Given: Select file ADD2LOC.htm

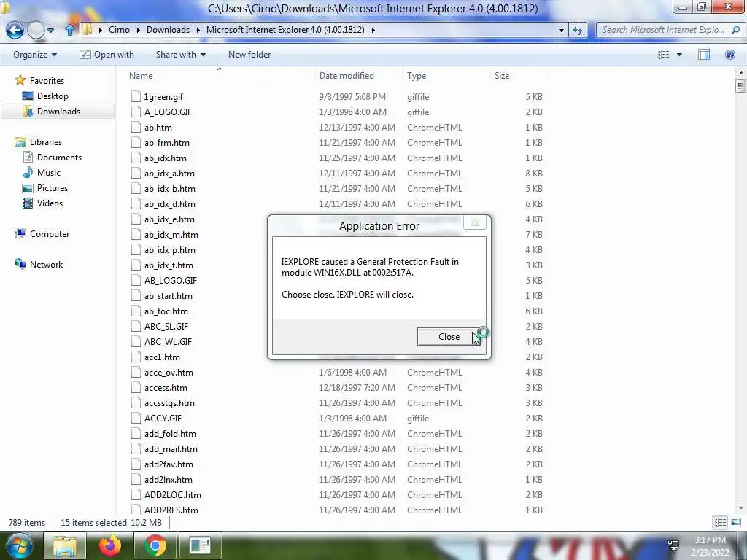Looking at the screenshot, I should [x=172, y=495].
